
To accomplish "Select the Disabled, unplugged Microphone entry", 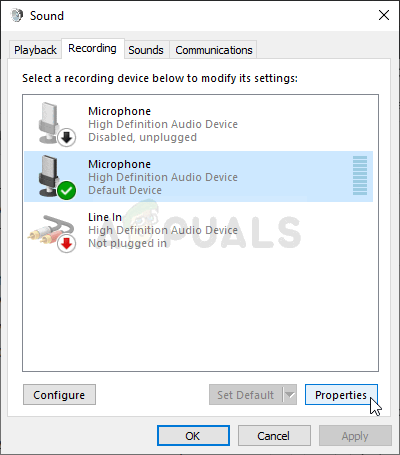I will 198,124.
